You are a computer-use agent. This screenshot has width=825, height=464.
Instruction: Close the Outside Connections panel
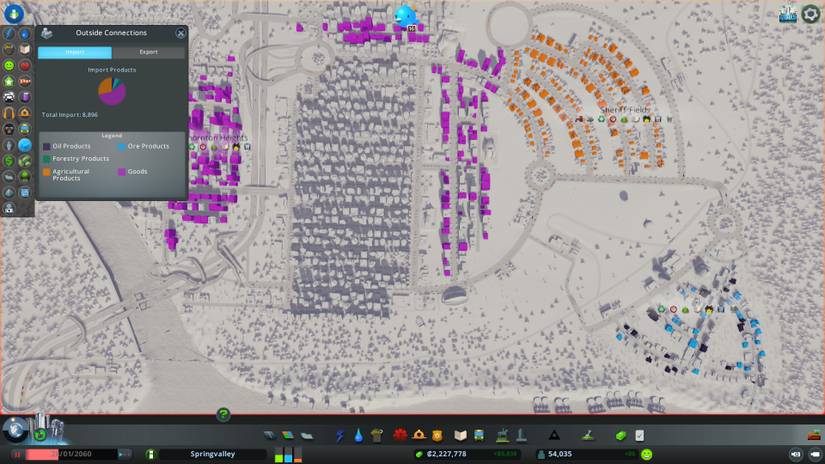point(180,33)
